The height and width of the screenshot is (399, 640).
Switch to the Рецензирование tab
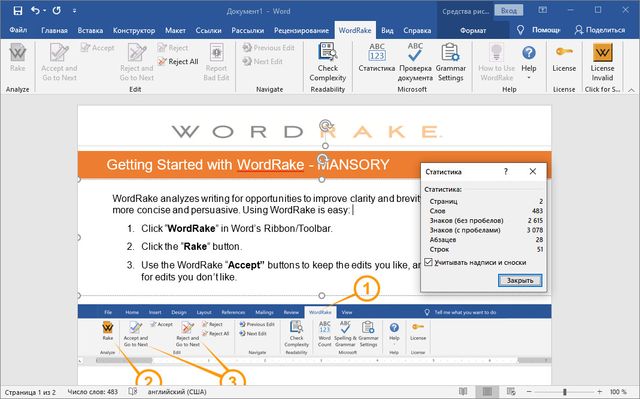(x=301, y=30)
